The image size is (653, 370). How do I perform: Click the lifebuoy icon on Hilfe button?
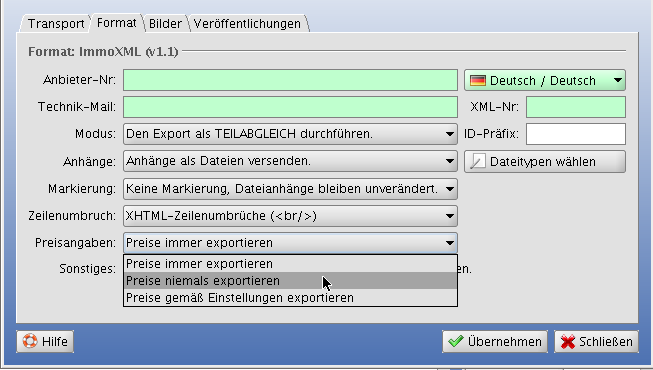[x=30, y=341]
